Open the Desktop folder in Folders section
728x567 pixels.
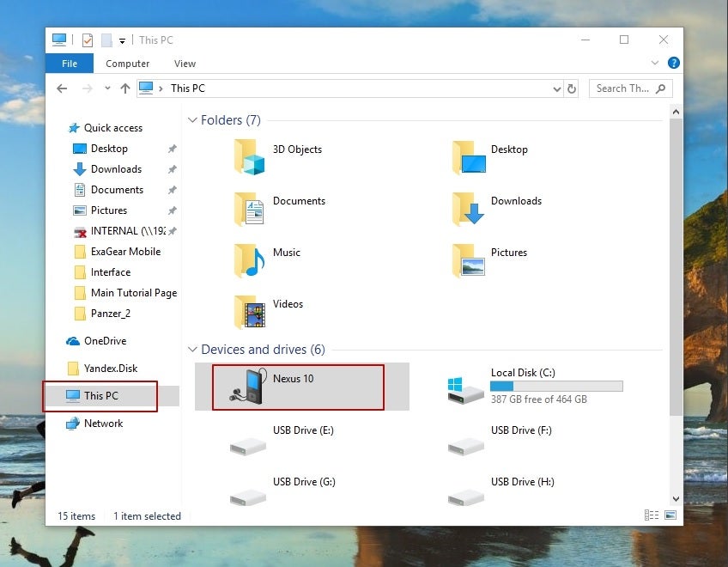coord(469,158)
